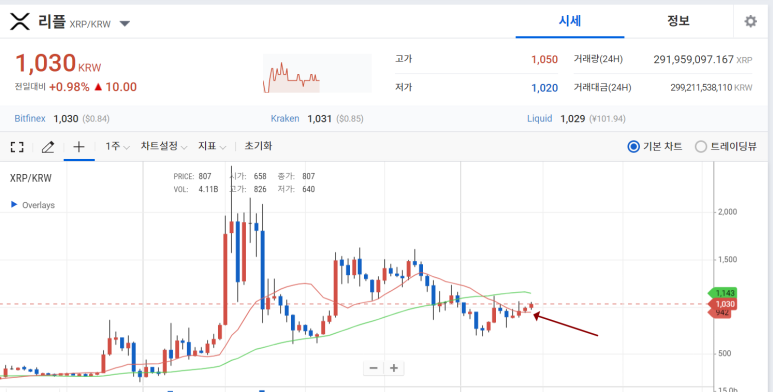This screenshot has height=392, width=773.
Task: Click the current price 1,030 KRW
Action: [58, 63]
